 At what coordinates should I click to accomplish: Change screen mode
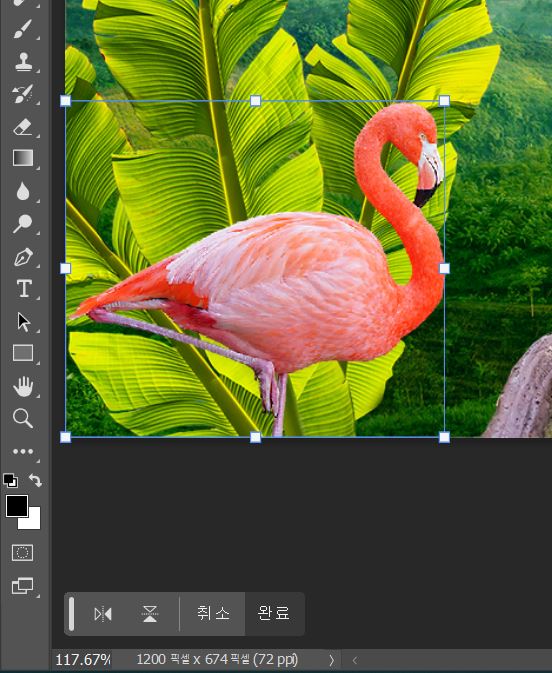click(22, 586)
